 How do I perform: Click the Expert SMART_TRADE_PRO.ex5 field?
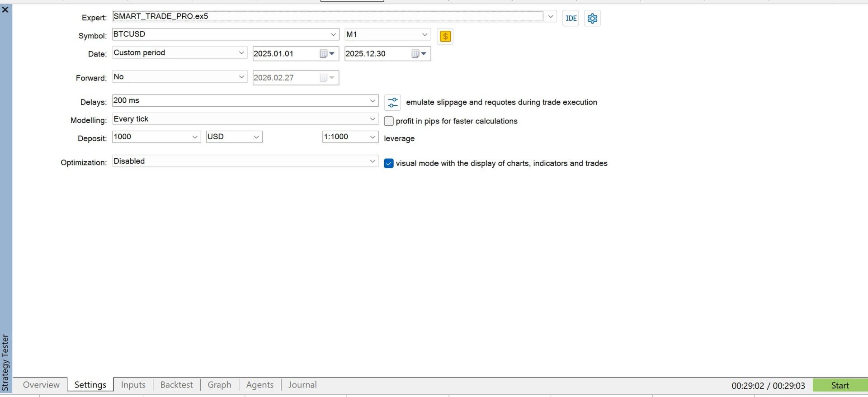coord(328,16)
